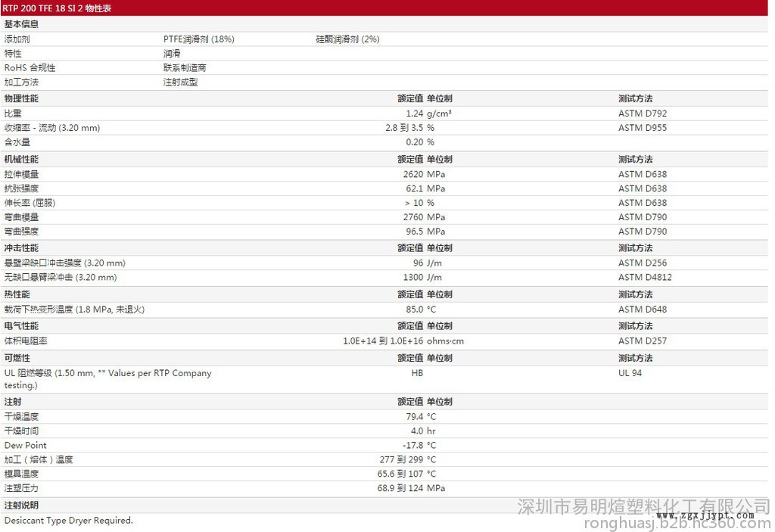Screen dimensions: 775x532
Task: Click the ASTM D256 impact test method
Action: point(642,263)
